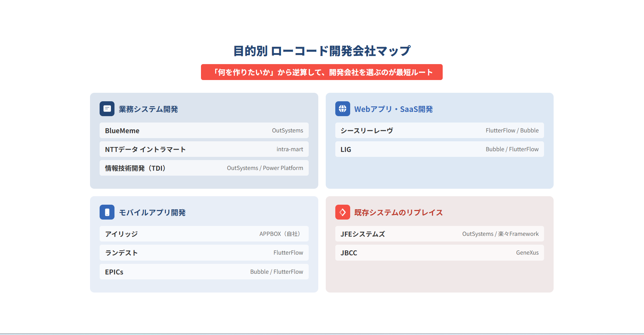This screenshot has height=335, width=644.
Task: Select the JFEシステムズ row
Action: (439, 234)
